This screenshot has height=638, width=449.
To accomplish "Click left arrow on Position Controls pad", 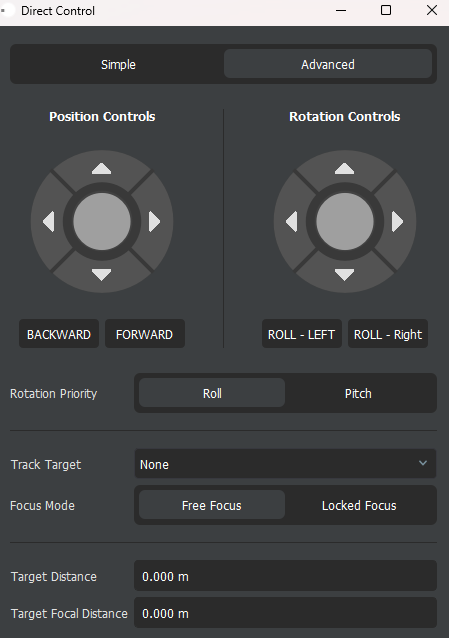I will tap(48, 222).
